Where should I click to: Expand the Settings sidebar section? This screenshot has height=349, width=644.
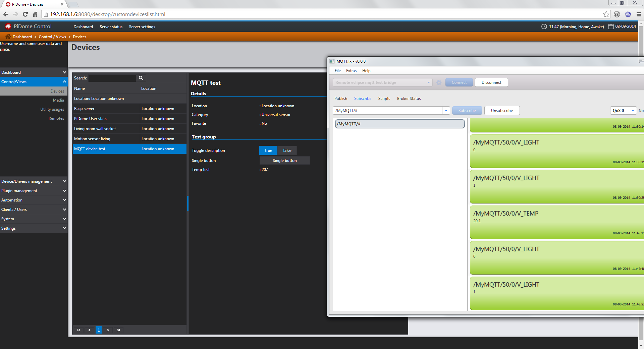click(x=34, y=228)
